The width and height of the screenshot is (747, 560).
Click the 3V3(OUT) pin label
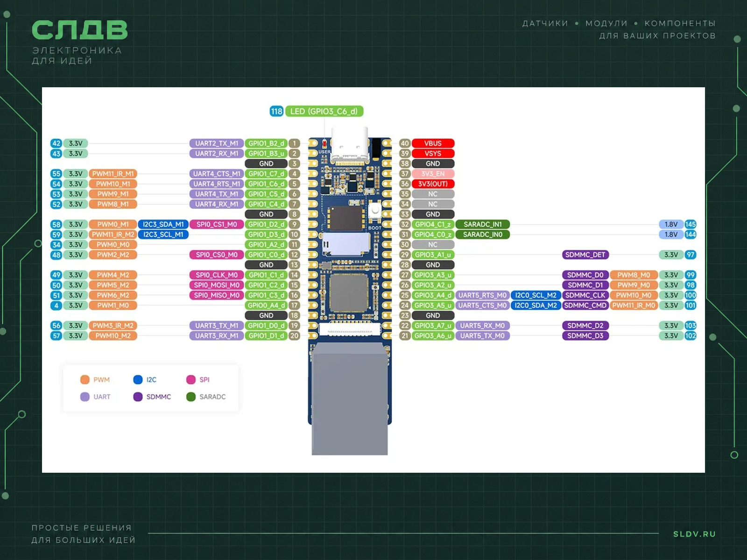pos(433,184)
